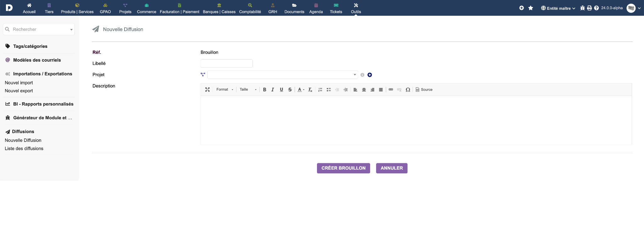Toggle italic formatting
This screenshot has width=644, height=236.
tap(273, 90)
